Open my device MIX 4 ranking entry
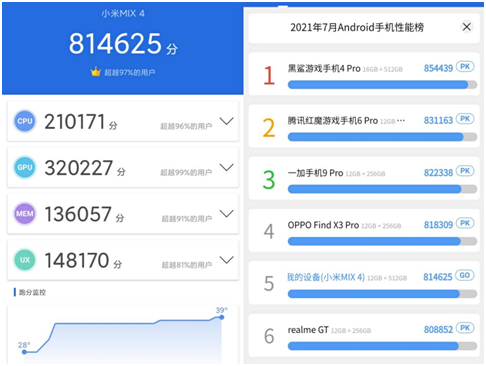This screenshot has width=486, height=366. point(364,283)
